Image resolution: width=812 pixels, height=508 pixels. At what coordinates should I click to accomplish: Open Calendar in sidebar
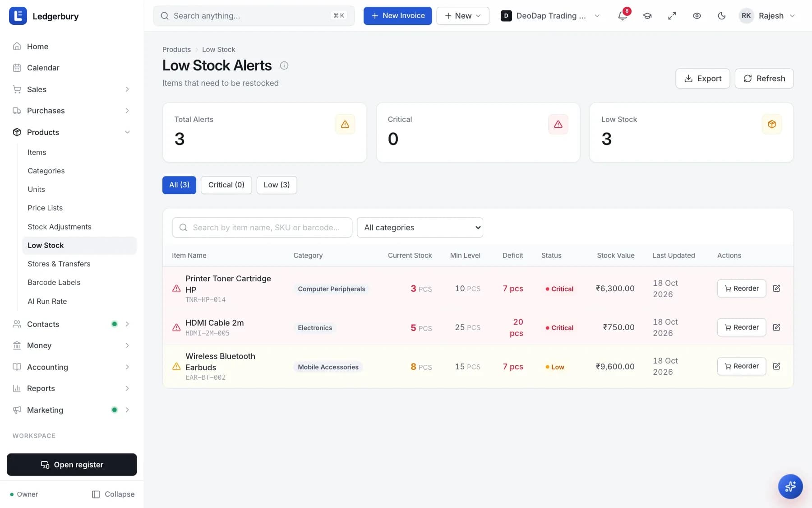coord(72,68)
